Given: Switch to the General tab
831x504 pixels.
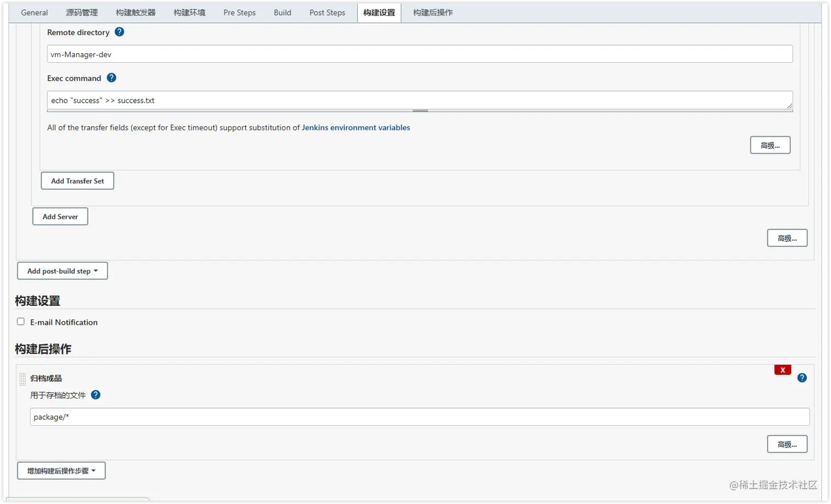Looking at the screenshot, I should click(x=34, y=13).
